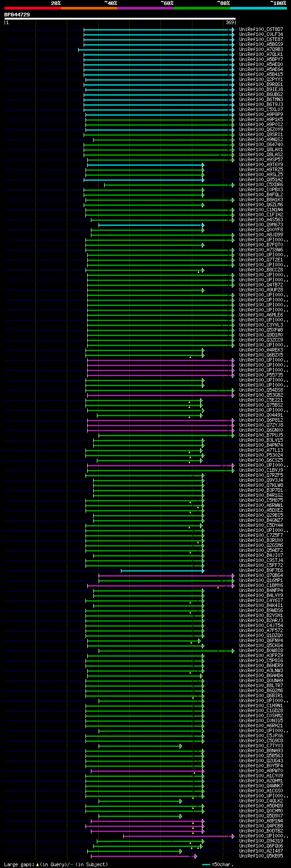The image size is (291, 868).
Task: Select the UniRef100_Q29BI5 label
Action: pyautogui.click(x=261, y=515)
